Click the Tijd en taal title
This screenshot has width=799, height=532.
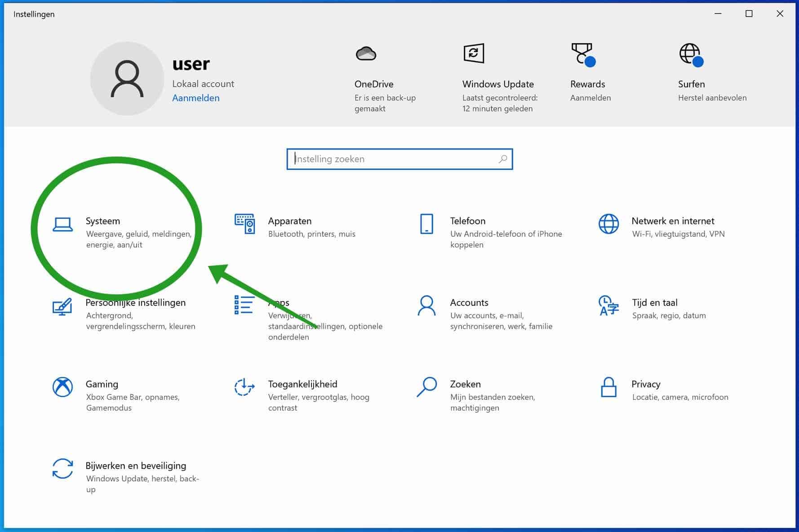655,303
